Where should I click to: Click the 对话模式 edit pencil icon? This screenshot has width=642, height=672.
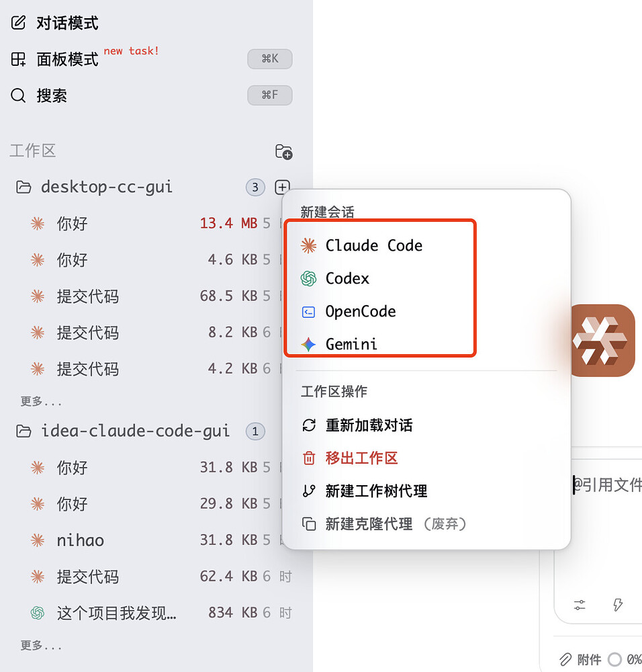click(x=18, y=23)
